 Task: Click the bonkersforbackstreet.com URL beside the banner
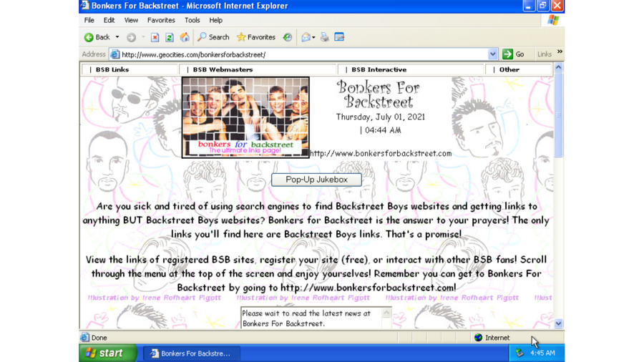(x=381, y=154)
